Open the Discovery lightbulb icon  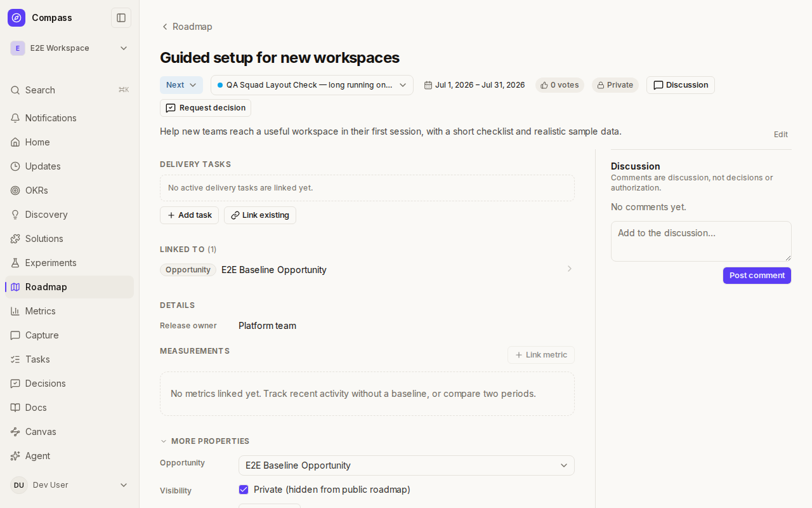(15, 215)
